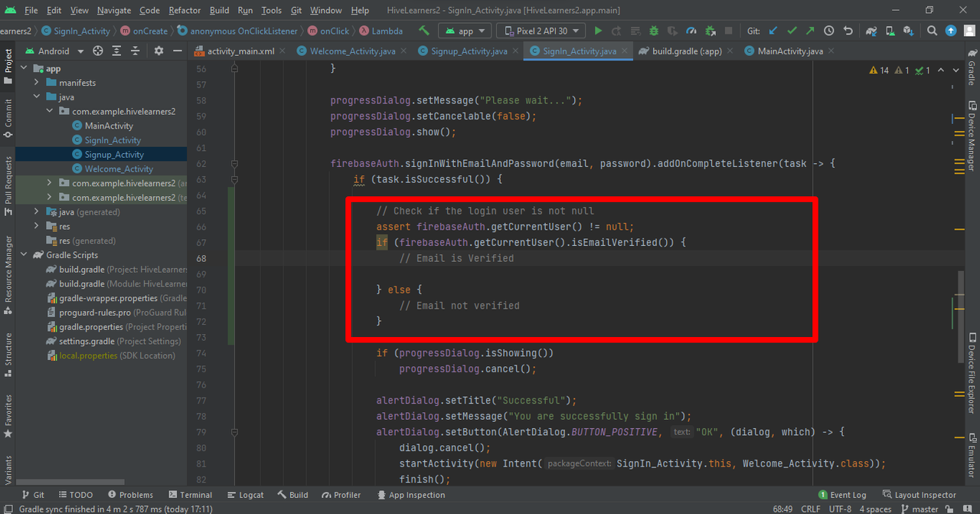This screenshot has height=514, width=980.
Task: Select opened file target icon in Project panel
Action: [x=98, y=51]
